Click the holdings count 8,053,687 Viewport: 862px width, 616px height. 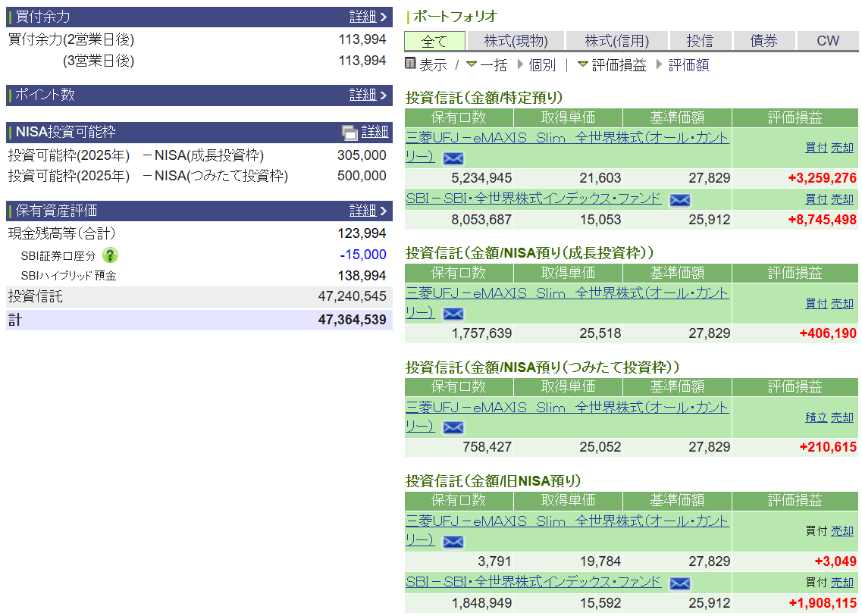[481, 220]
